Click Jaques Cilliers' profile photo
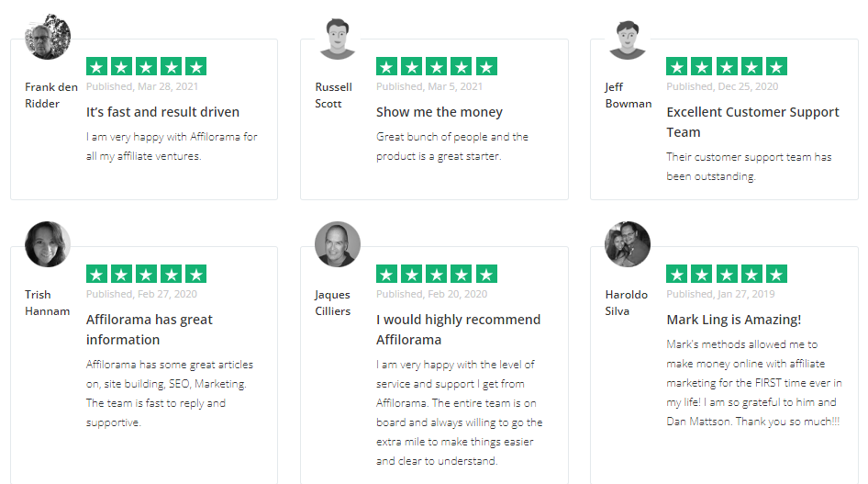868x484 pixels. [338, 244]
